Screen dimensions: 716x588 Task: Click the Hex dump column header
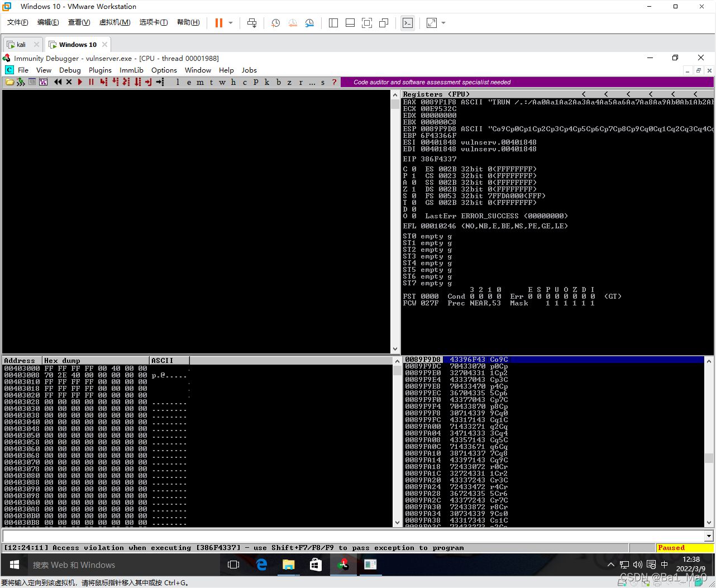[96, 361]
